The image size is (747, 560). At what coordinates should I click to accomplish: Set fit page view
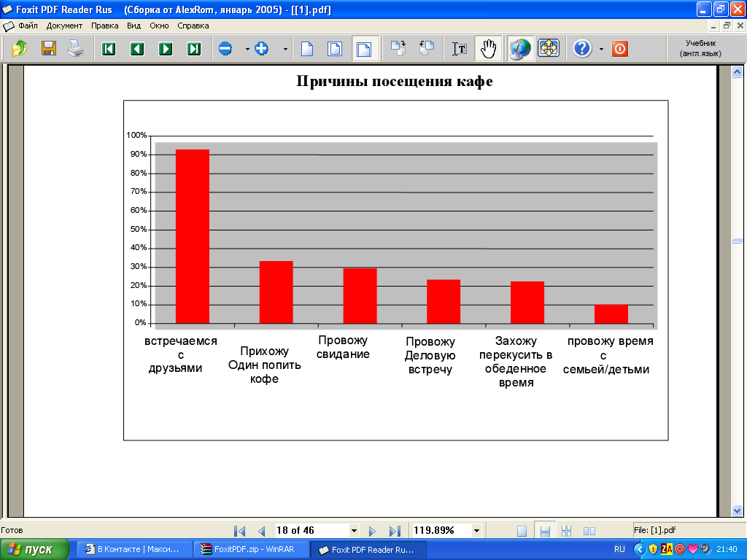tap(335, 49)
